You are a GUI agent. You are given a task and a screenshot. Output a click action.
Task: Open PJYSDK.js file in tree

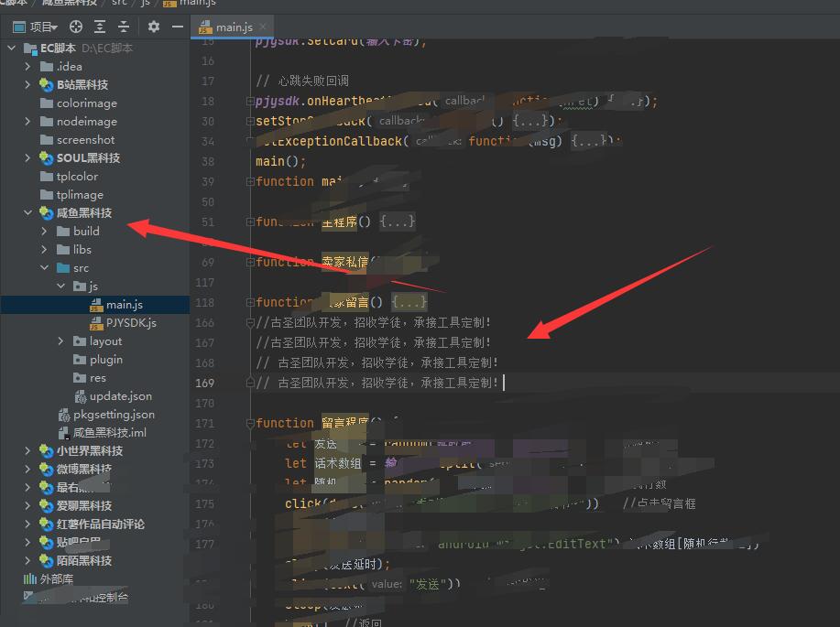131,323
